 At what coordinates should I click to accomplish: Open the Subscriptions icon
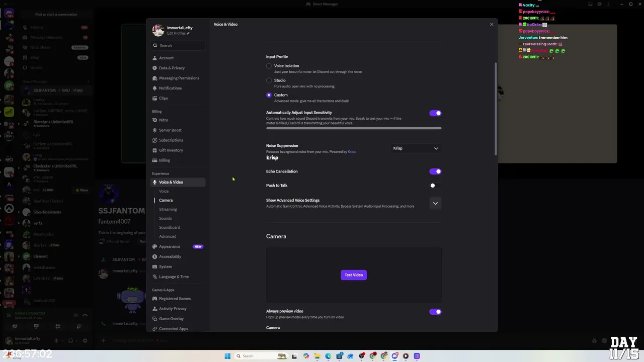pos(155,140)
